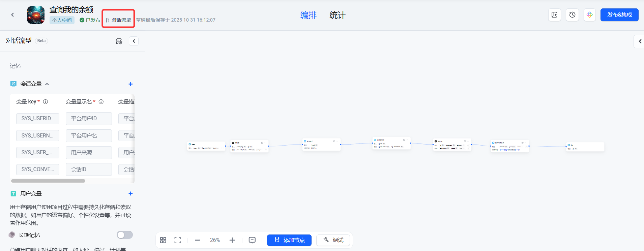This screenshot has height=251, width=644.
Task: Fit canvas to screen icon
Action: point(178,240)
